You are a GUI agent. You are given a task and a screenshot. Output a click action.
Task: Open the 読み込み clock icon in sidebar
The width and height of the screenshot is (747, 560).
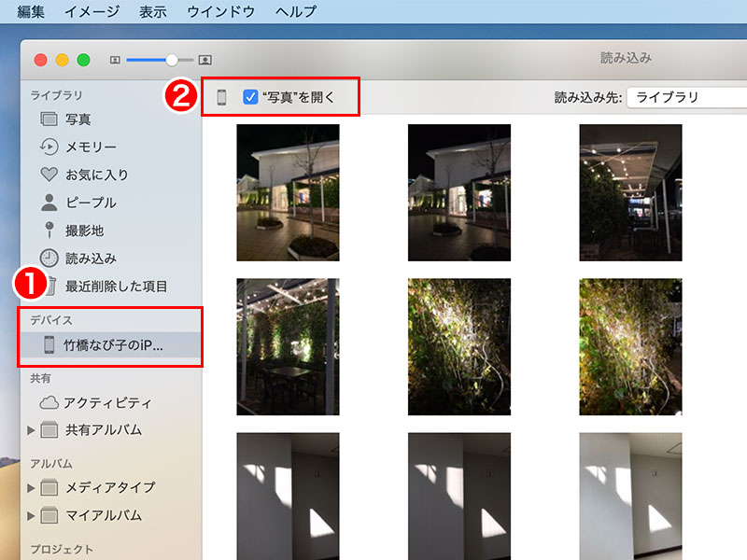click(x=49, y=259)
